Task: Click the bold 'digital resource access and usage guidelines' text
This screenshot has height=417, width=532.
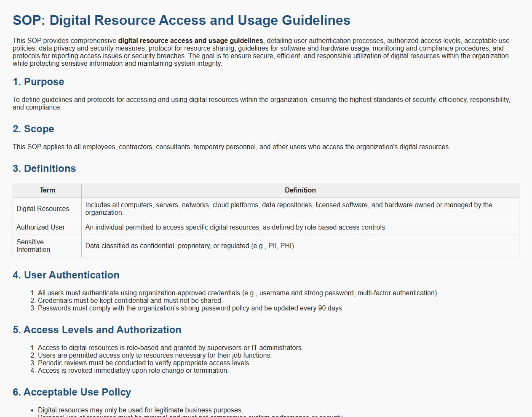Action: (x=190, y=41)
